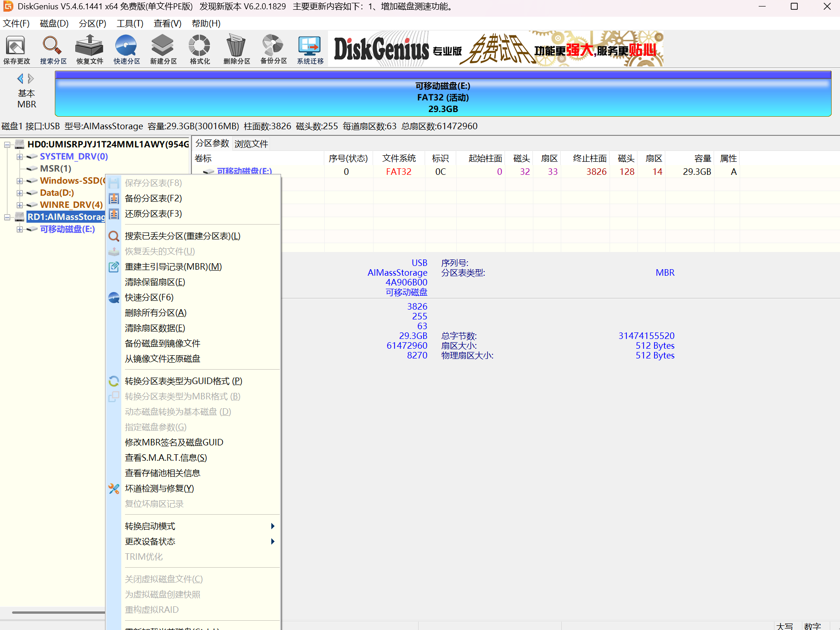Open the 备份分区 toolbar tool
The height and width of the screenshot is (630, 840).
(273, 49)
